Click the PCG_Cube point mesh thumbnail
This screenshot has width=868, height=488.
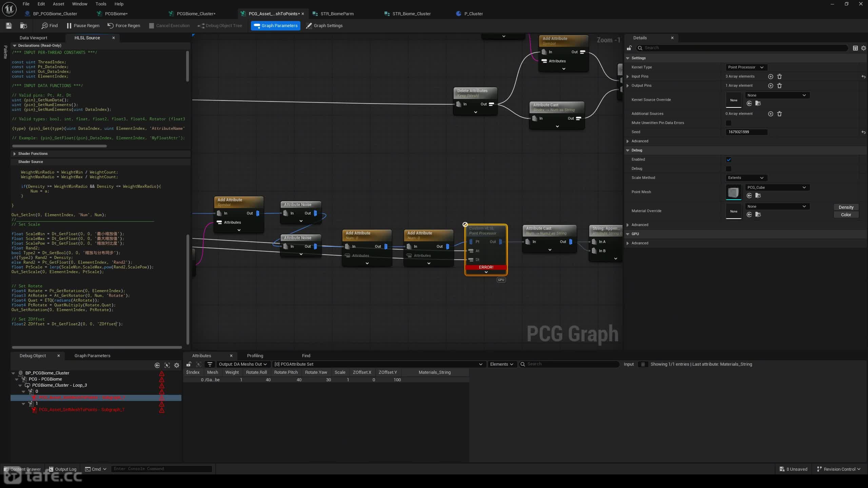(x=733, y=192)
